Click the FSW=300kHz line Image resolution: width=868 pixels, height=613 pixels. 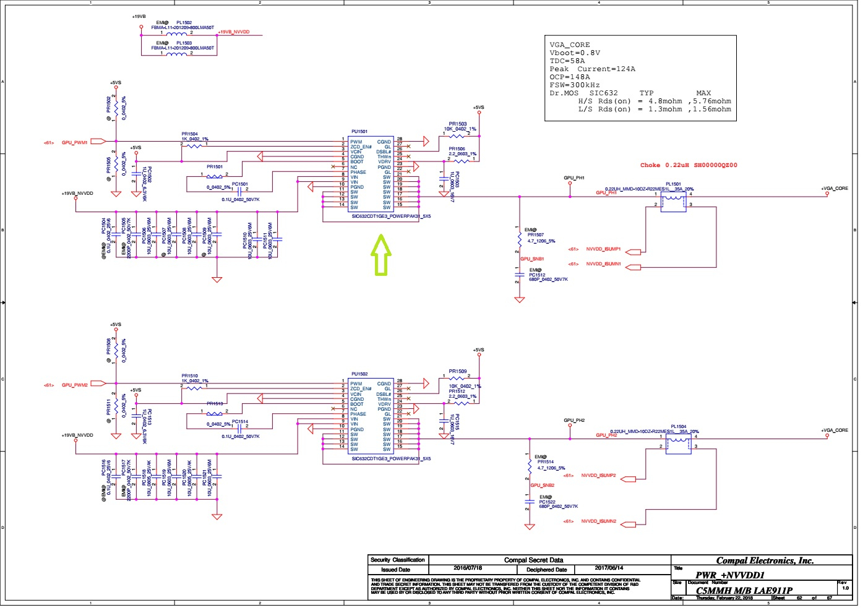(x=575, y=85)
